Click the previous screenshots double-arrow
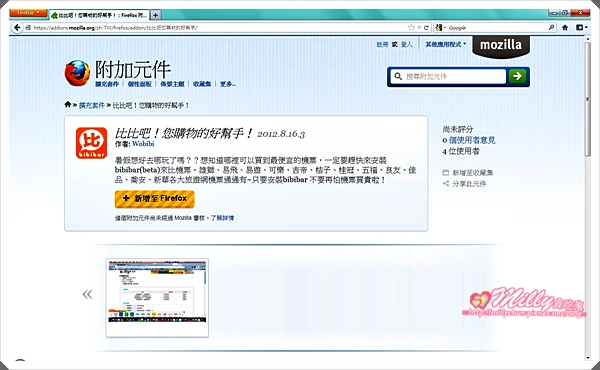This screenshot has height=370, width=600. point(87,294)
